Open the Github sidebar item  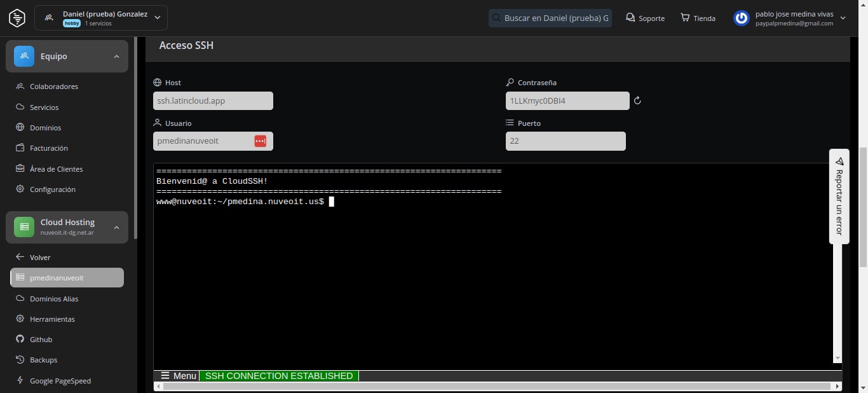[41, 340]
